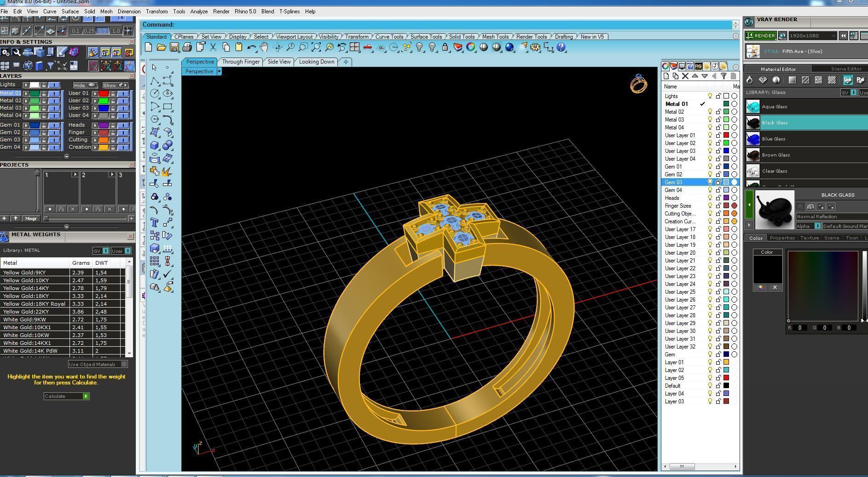Switch to the Looking Down viewport tab

click(317, 62)
